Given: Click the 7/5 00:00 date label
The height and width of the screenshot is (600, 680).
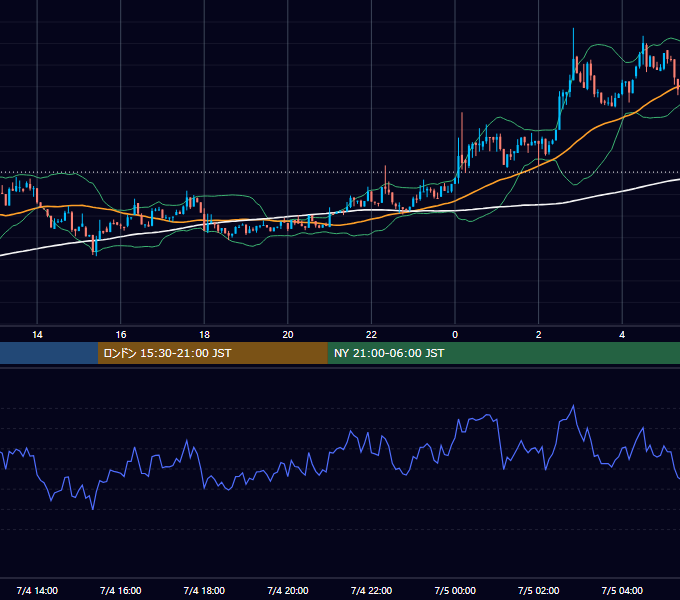Looking at the screenshot, I should point(455,590).
